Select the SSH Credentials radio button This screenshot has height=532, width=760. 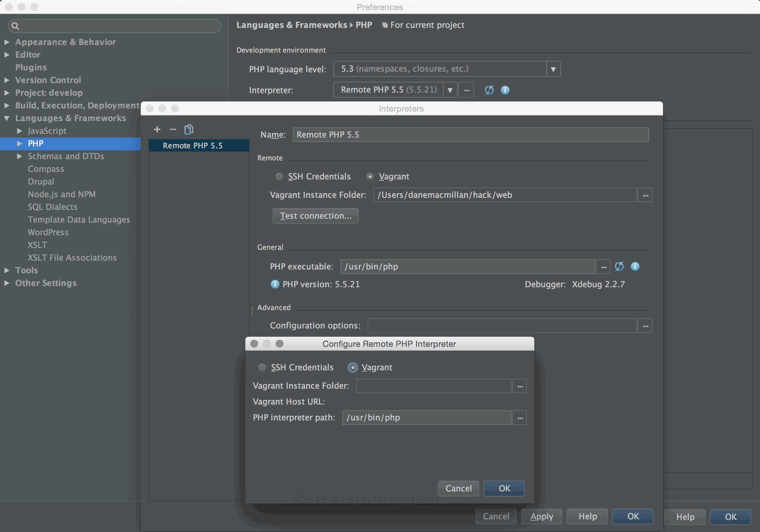pos(279,177)
